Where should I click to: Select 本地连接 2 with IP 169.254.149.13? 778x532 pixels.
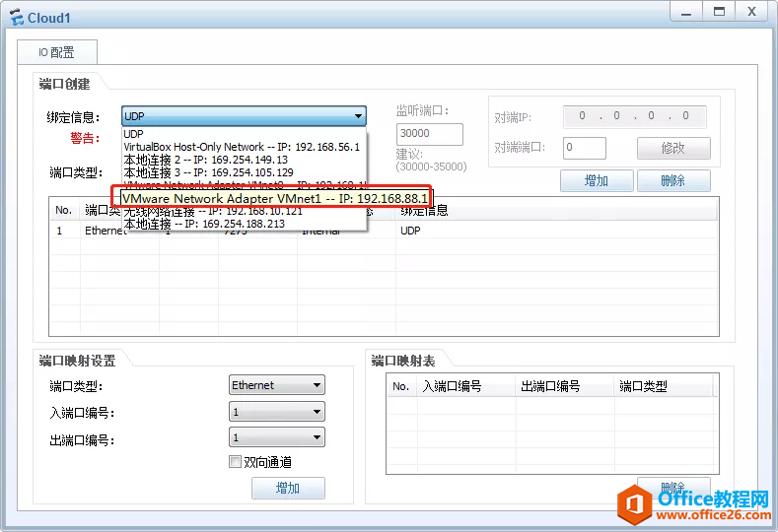tap(245, 160)
